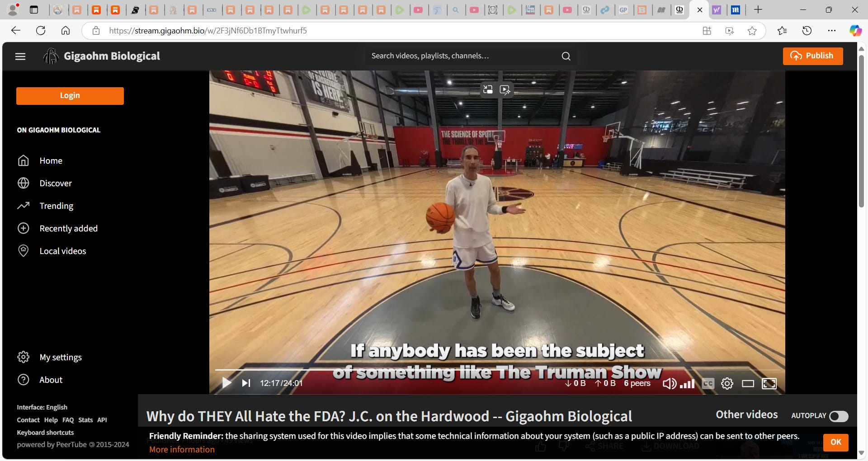
Task: Dismiss the reminder with the OK button
Action: click(x=836, y=442)
